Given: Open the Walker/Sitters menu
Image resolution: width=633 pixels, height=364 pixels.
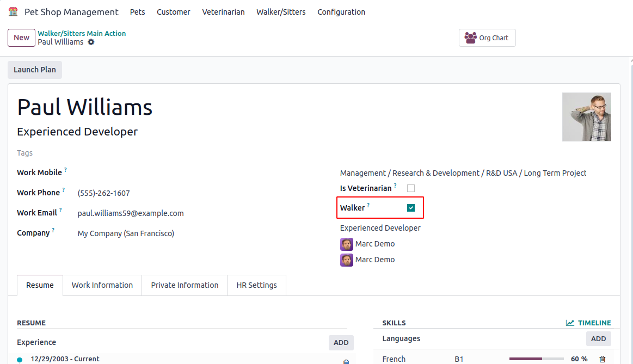Looking at the screenshot, I should point(281,12).
